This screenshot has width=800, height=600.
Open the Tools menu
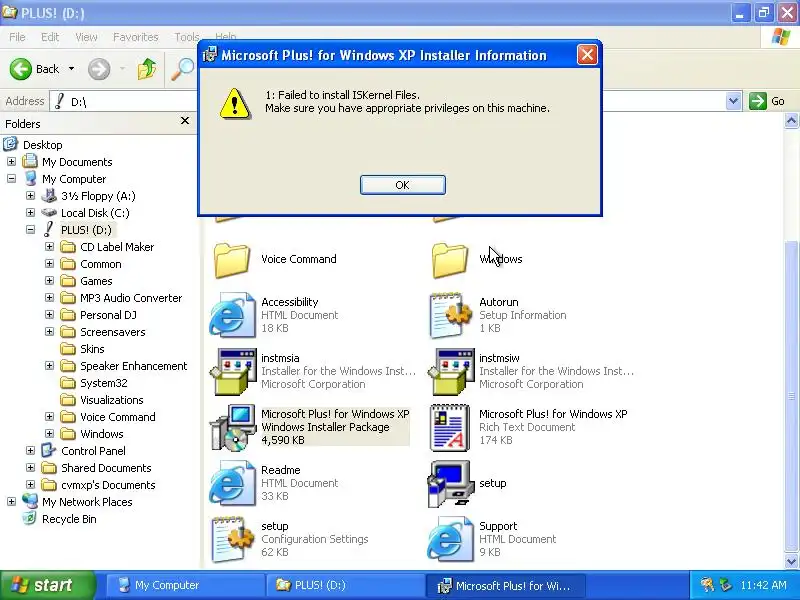[187, 37]
